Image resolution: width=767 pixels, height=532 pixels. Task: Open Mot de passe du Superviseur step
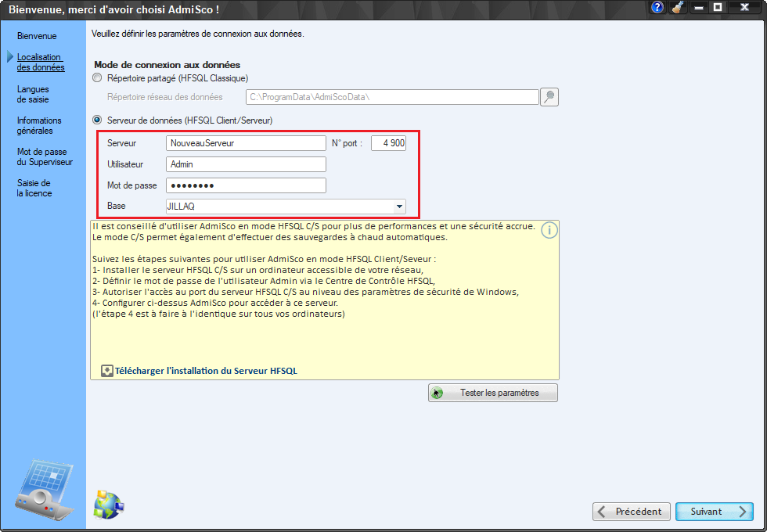pos(45,156)
